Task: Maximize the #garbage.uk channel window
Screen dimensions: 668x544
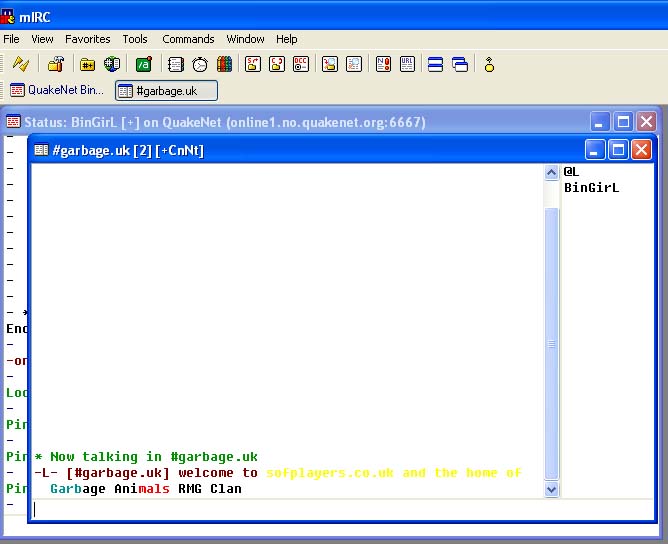Action: coord(618,150)
